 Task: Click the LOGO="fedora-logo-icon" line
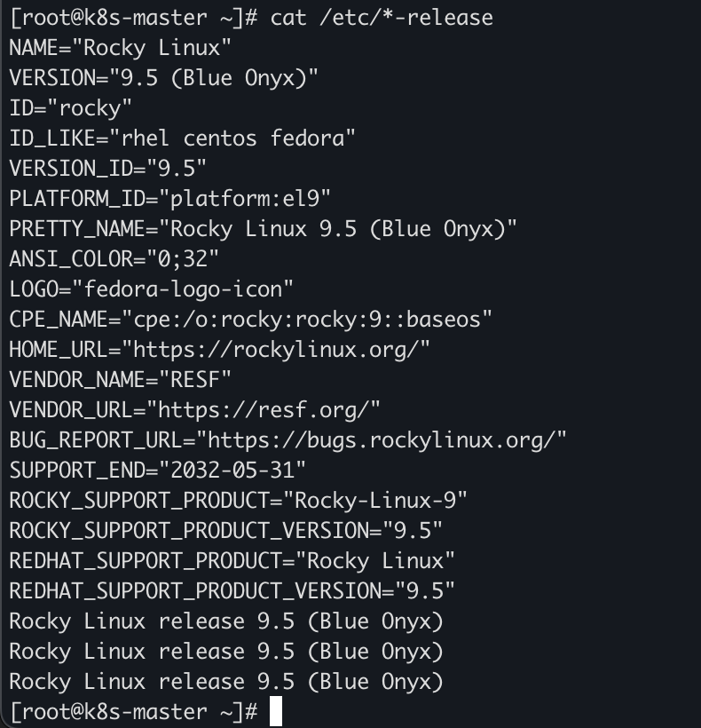click(151, 289)
